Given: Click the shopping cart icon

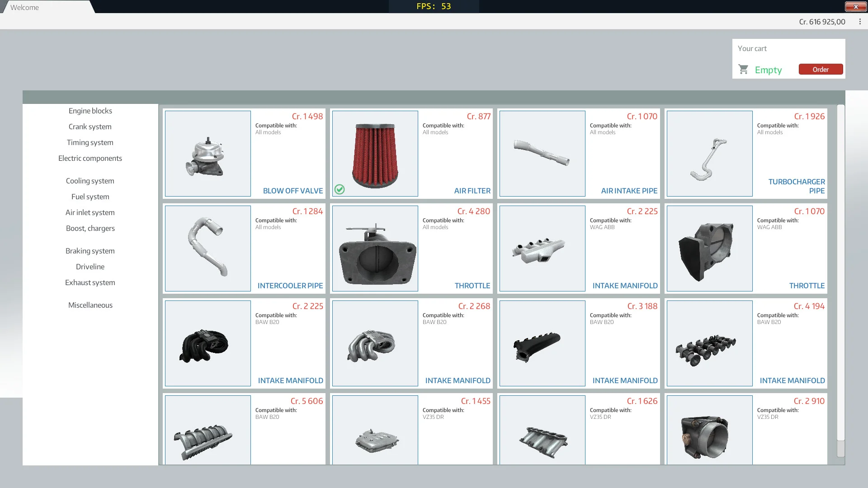Looking at the screenshot, I should click(x=743, y=69).
